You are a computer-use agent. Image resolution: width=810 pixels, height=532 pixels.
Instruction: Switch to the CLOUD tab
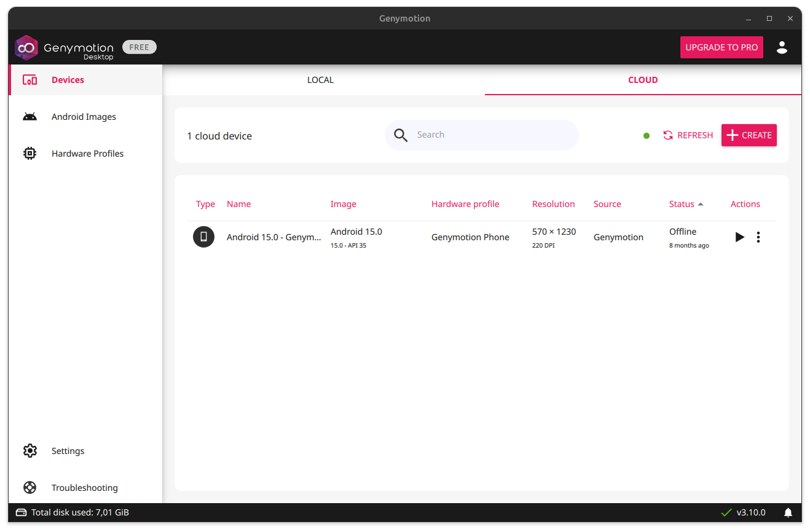coord(643,80)
